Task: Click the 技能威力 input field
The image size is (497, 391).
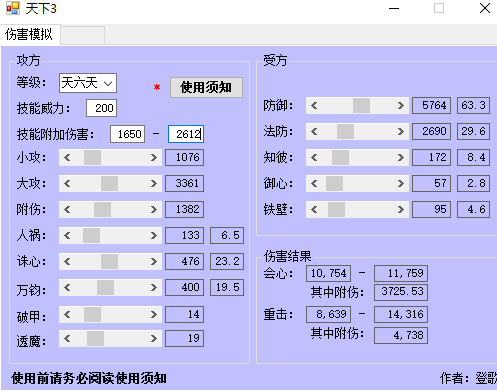Action: point(101,108)
